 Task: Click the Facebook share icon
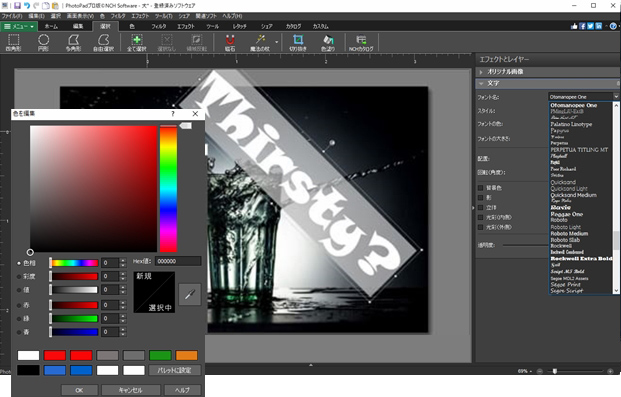tap(582, 26)
